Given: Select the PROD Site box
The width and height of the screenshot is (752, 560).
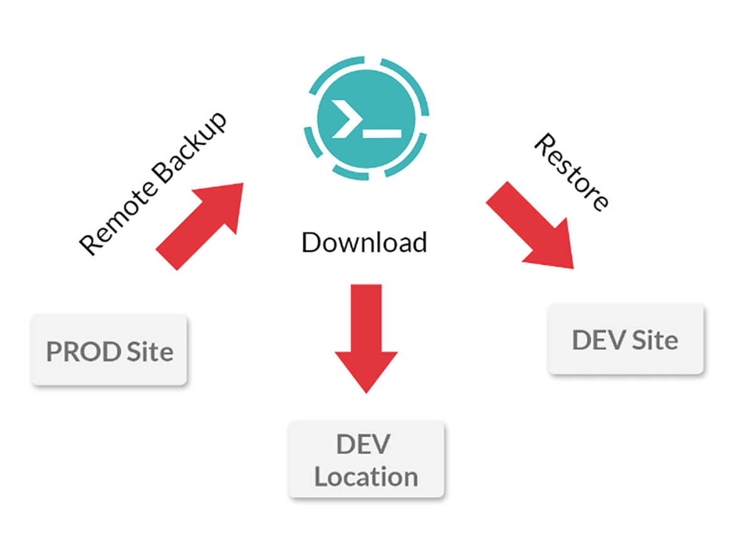Looking at the screenshot, I should pos(109,351).
